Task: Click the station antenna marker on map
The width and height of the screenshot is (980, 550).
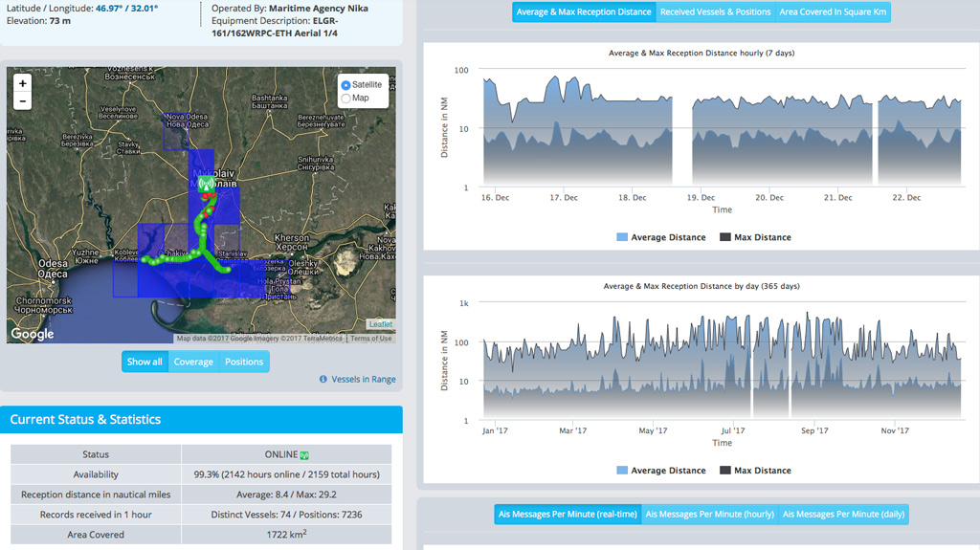Action: coord(207,184)
